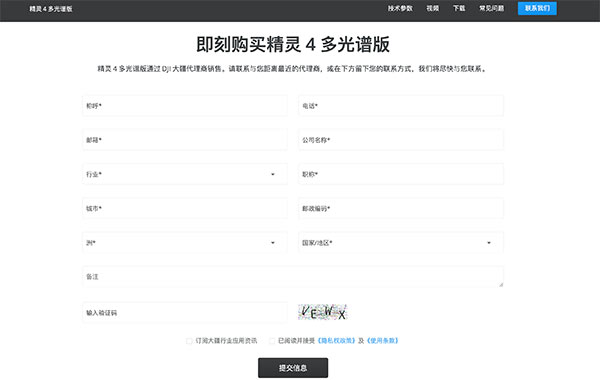Open the 国家/地区 dropdown
Screen dimensions: 600x380
point(401,243)
